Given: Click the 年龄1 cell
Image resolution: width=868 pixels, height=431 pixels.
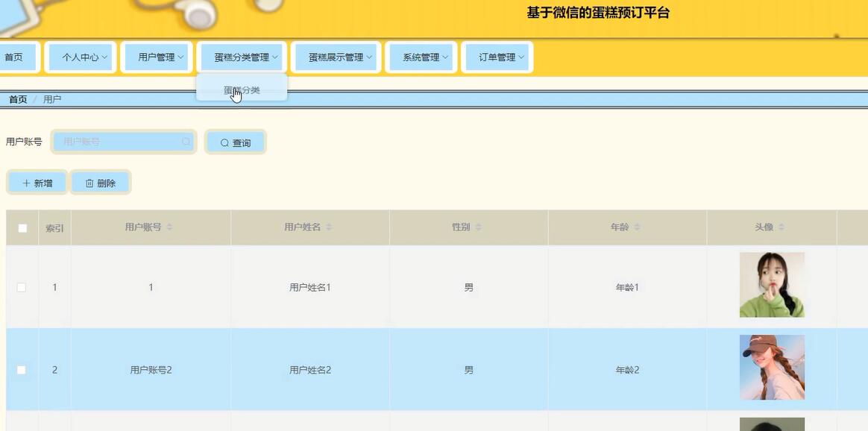Looking at the screenshot, I should tap(627, 287).
